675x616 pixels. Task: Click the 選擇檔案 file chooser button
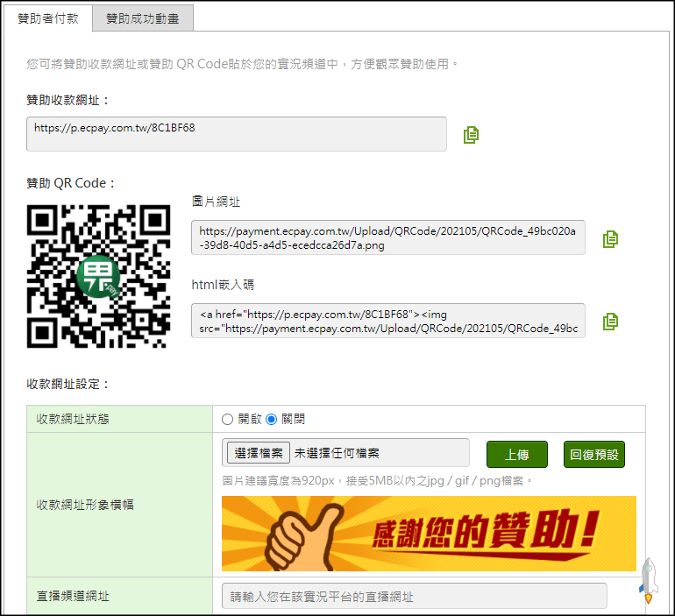(259, 453)
